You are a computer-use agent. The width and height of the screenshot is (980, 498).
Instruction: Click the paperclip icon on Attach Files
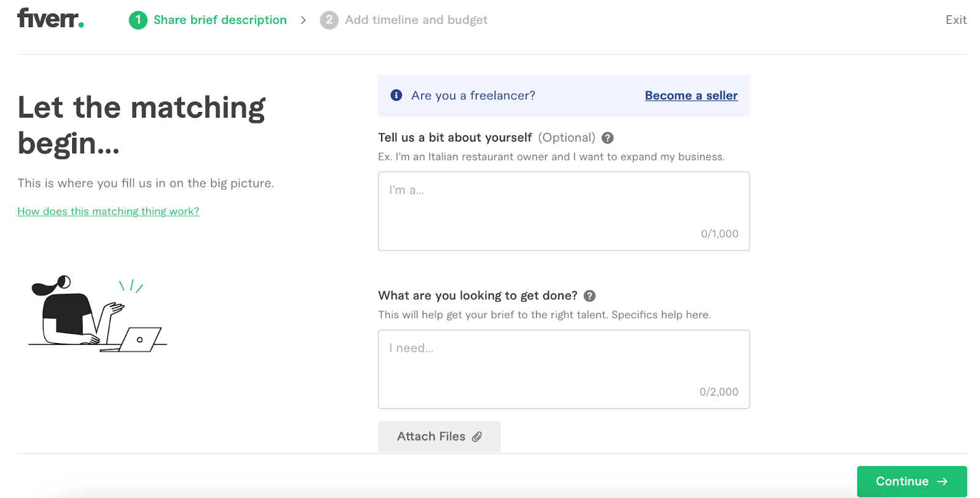pos(477,436)
